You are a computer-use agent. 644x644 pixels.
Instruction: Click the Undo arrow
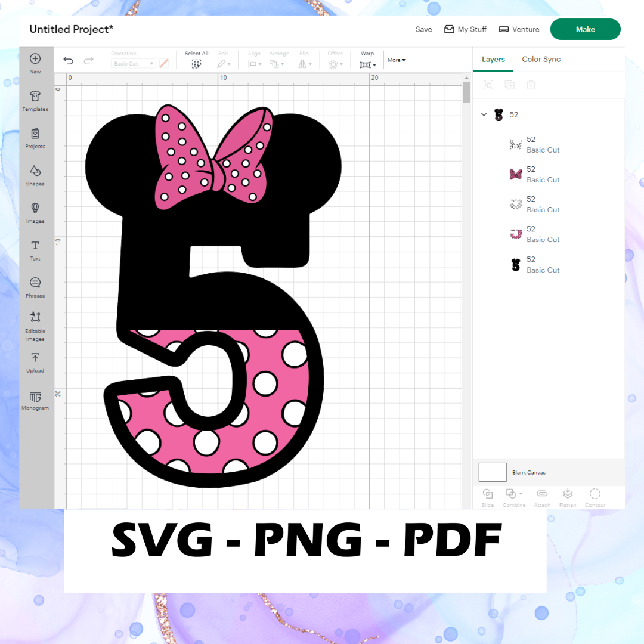click(68, 61)
